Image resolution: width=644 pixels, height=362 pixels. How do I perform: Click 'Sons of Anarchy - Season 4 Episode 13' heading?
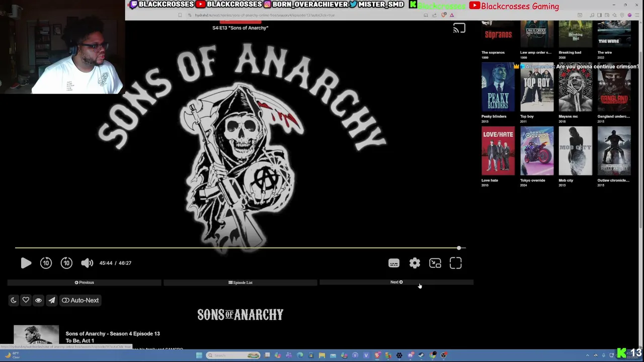click(113, 333)
